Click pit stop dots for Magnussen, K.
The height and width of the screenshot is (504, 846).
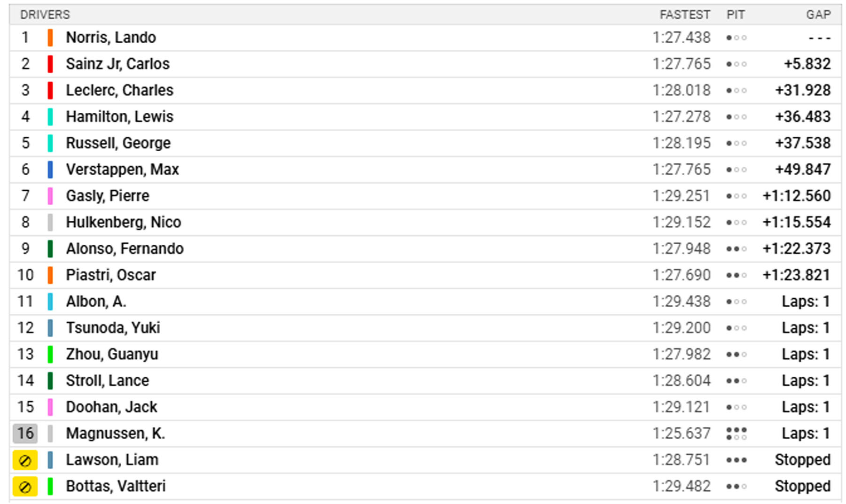[736, 434]
